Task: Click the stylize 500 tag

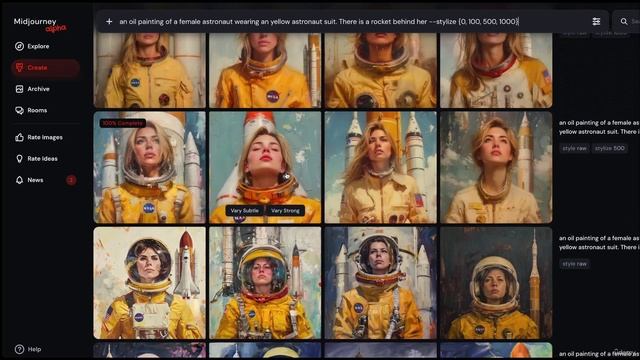Action: (610, 148)
